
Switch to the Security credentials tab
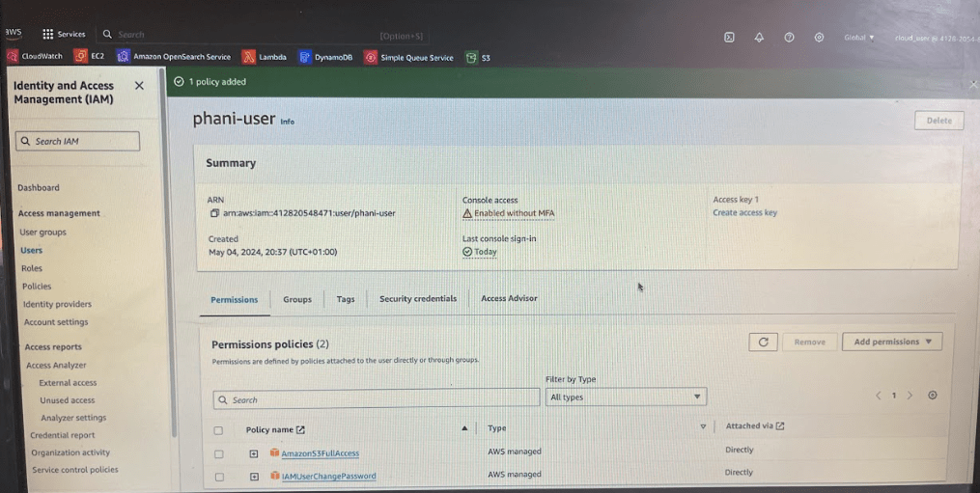click(x=417, y=299)
